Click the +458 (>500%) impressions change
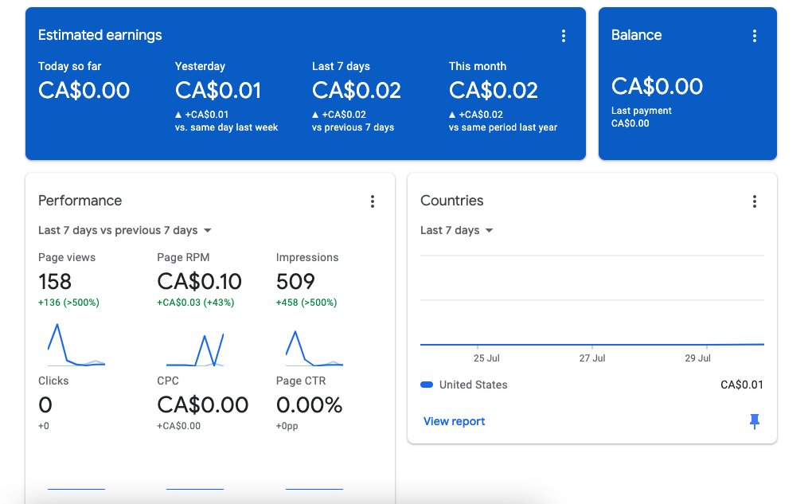Image resolution: width=812 pixels, height=504 pixels. (x=306, y=303)
